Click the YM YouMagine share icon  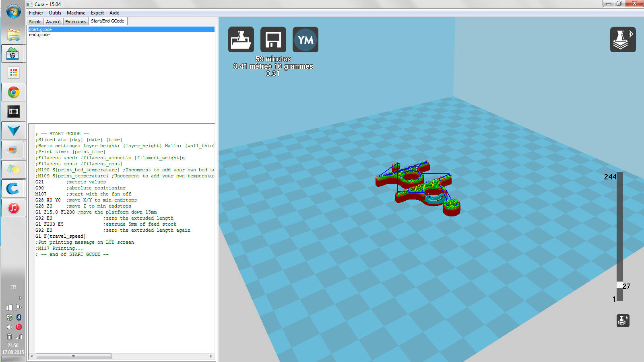click(305, 39)
